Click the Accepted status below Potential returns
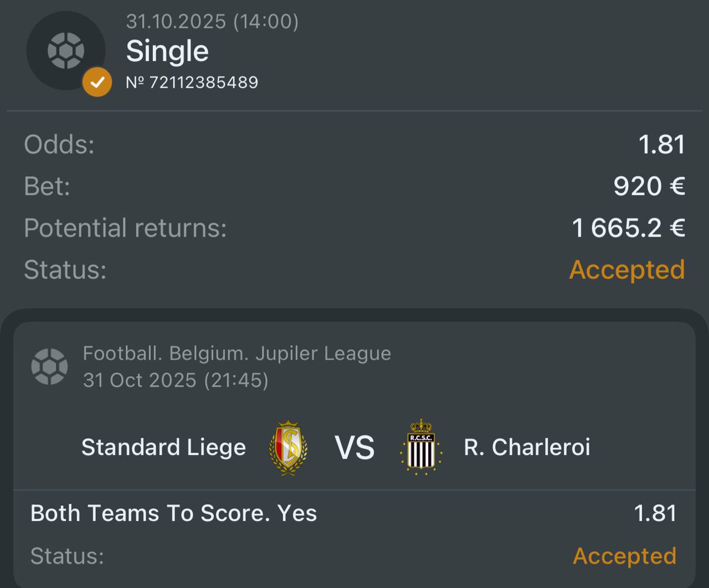 pyautogui.click(x=627, y=270)
